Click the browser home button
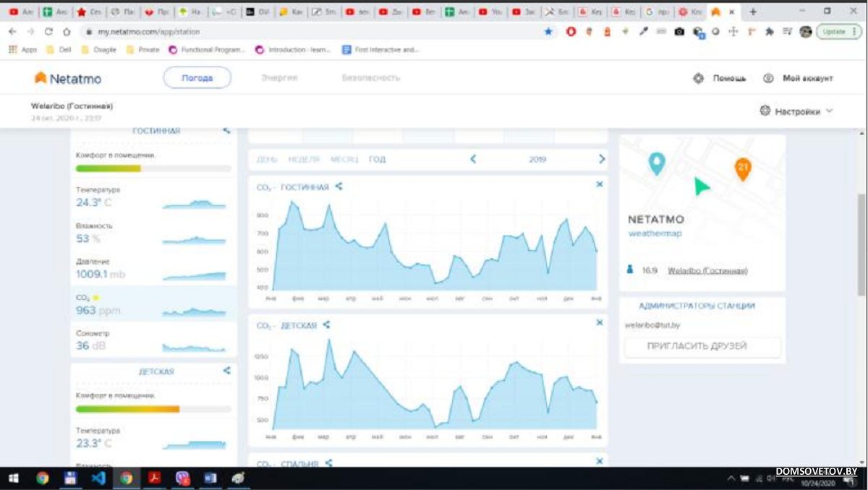 tap(67, 32)
